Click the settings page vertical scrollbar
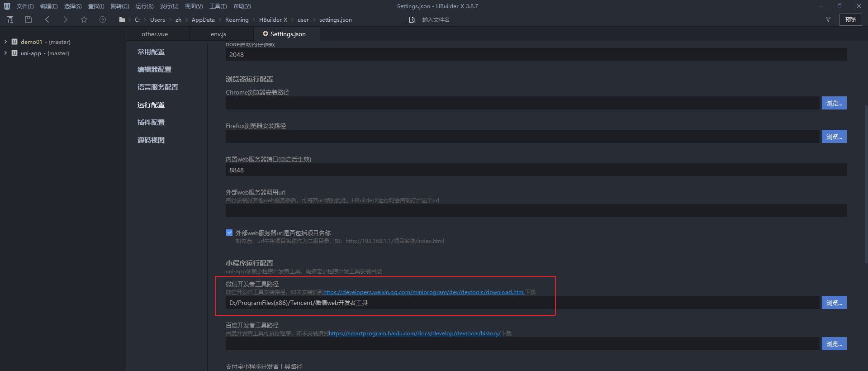This screenshot has width=868, height=371. pos(866,184)
